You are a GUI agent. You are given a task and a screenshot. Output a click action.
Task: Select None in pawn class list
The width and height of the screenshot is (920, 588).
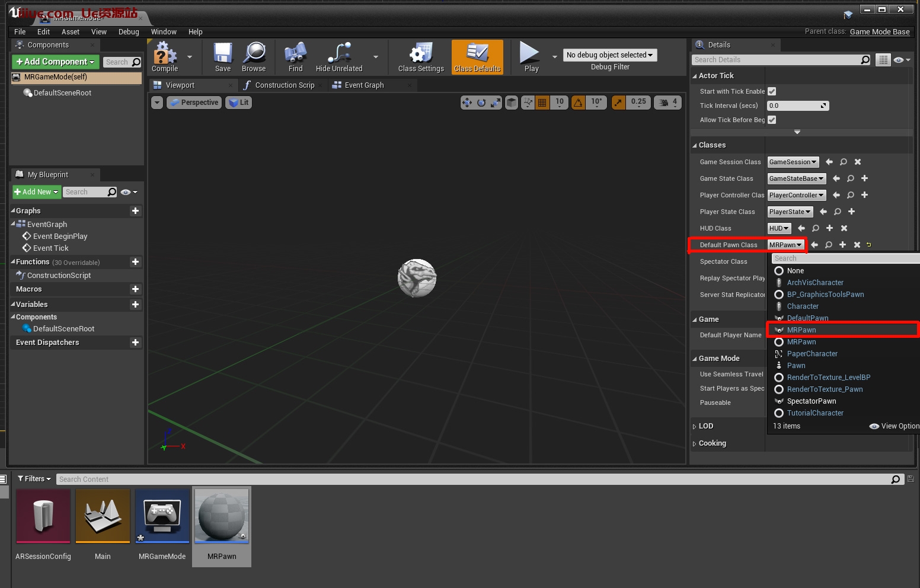[x=795, y=271]
